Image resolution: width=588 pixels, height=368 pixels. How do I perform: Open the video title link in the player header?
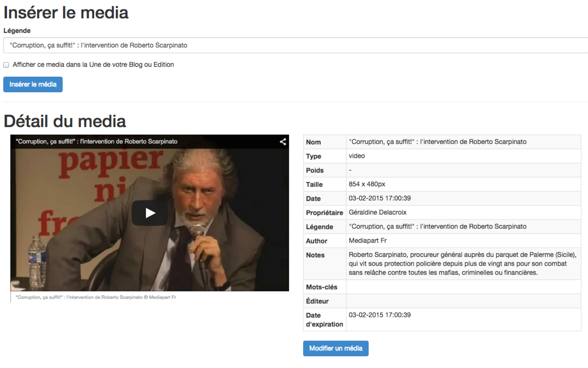coord(96,141)
